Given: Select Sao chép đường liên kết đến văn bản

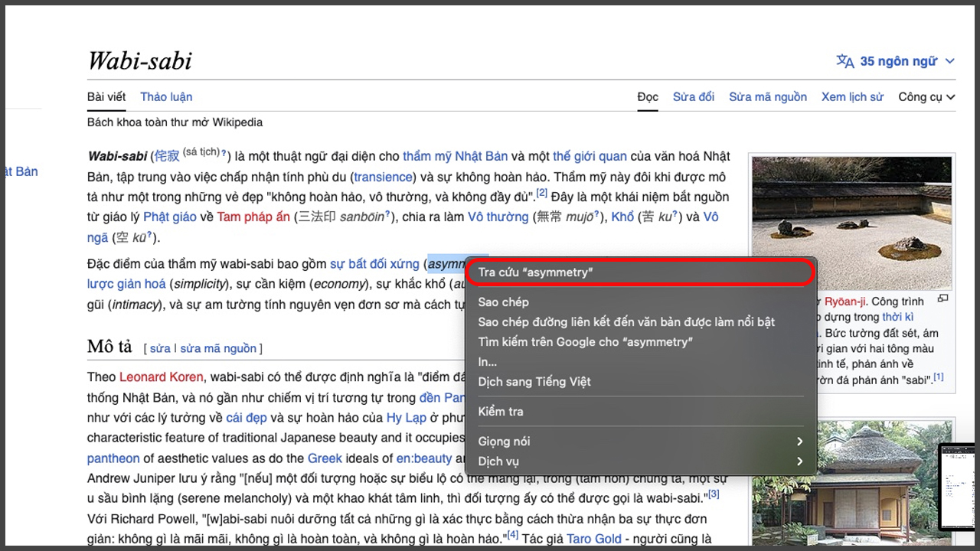Looking at the screenshot, I should [x=642, y=322].
